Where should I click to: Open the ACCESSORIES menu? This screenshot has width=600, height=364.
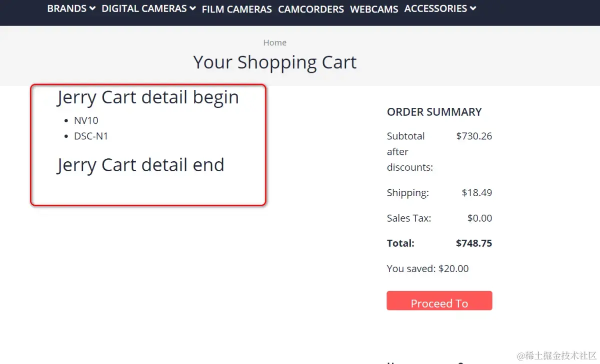[440, 8]
